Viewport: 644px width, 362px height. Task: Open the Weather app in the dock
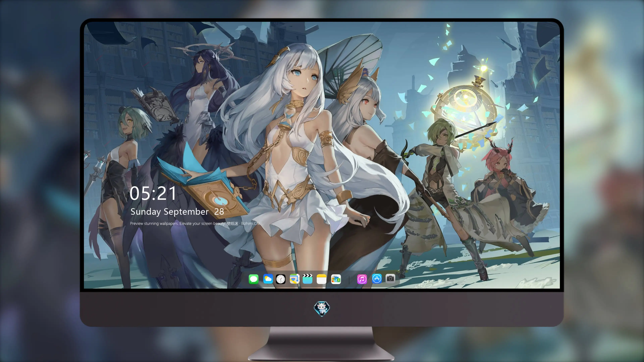pyautogui.click(x=268, y=279)
